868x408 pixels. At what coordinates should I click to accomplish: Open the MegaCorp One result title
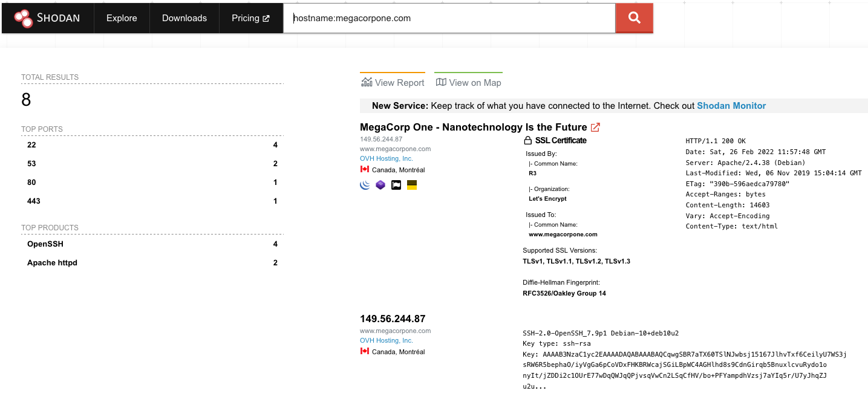(x=473, y=128)
